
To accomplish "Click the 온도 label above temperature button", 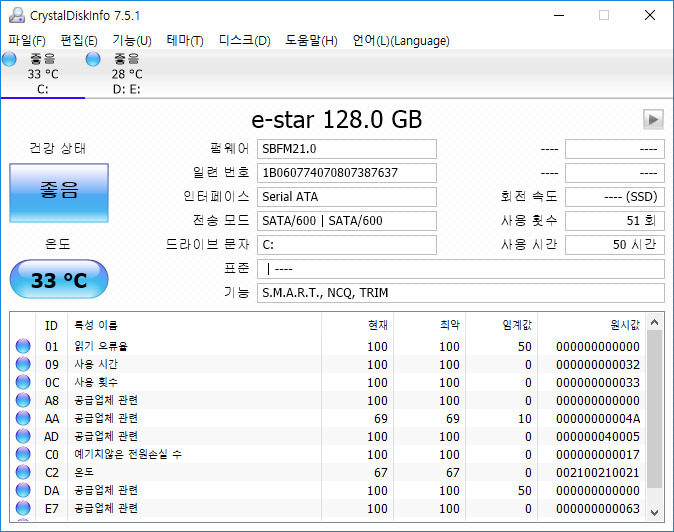I will point(58,244).
